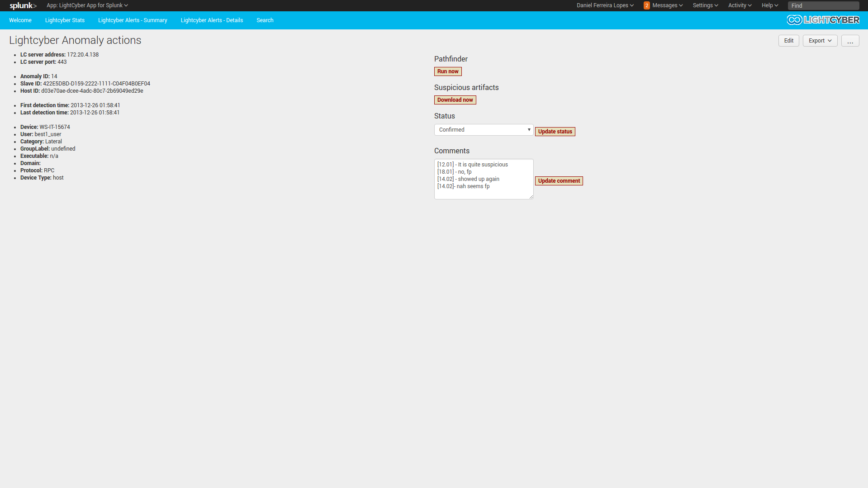The width and height of the screenshot is (868, 488).
Task: Click comment line '[14.02] - showed up again'
Action: coord(468,179)
